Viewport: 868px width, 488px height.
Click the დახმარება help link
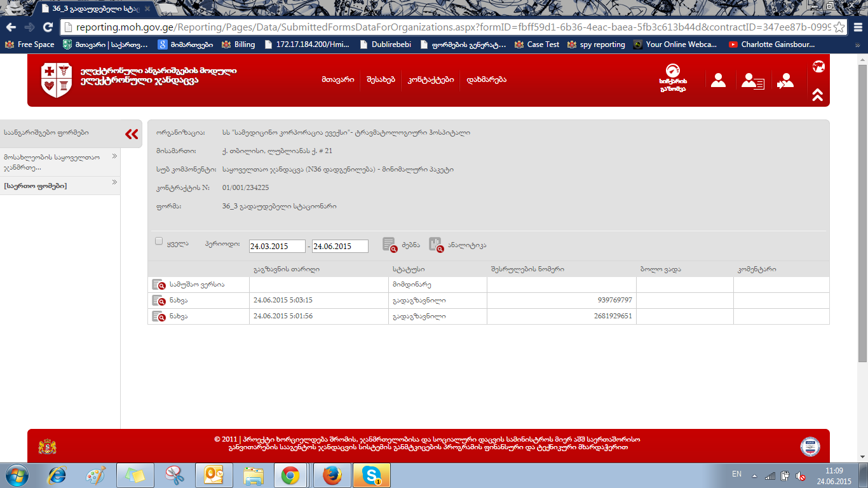486,80
